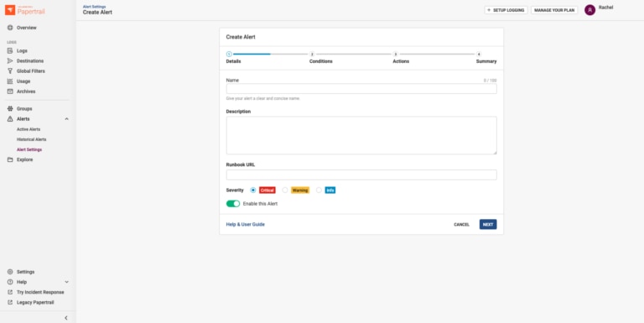Select the Info severity radio button
This screenshot has height=323, width=644.
(x=319, y=190)
